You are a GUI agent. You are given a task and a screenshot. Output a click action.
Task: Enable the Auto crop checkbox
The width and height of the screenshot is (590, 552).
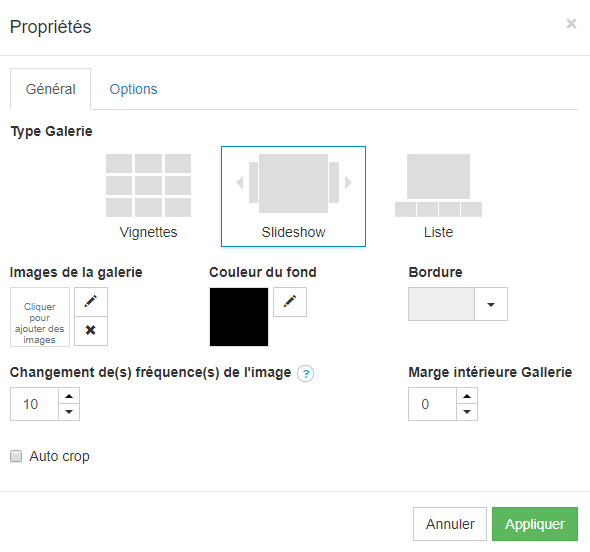pos(16,456)
